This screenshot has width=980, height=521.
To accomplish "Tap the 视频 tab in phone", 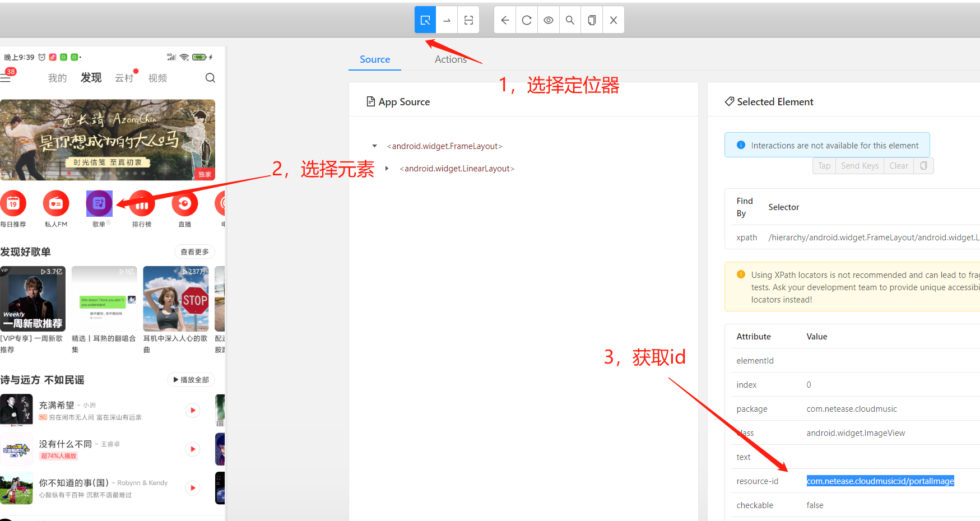I will [x=157, y=78].
